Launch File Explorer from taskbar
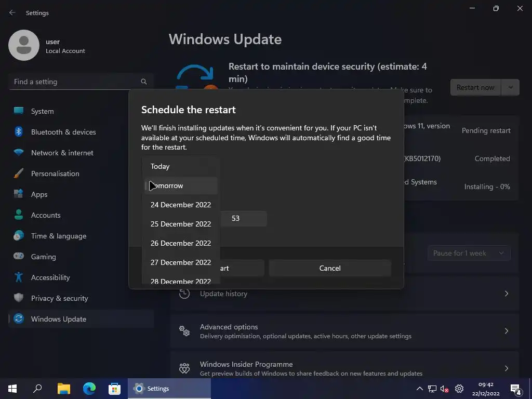 63,389
